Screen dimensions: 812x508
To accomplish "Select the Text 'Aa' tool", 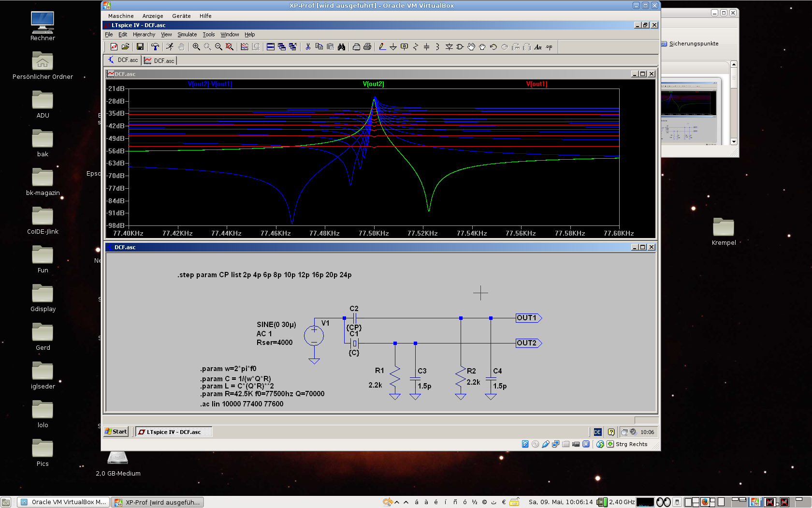I will [x=538, y=47].
